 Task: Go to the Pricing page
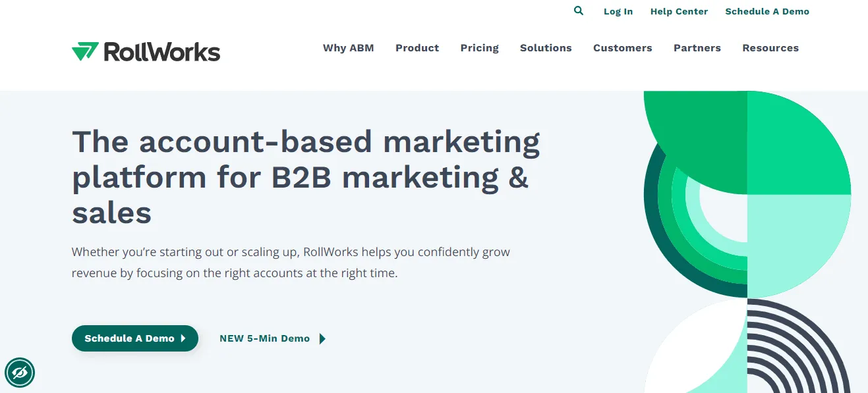pos(479,47)
